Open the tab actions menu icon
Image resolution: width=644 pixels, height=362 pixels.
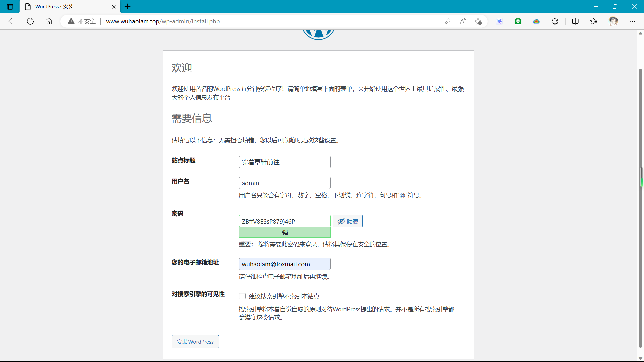10,7
